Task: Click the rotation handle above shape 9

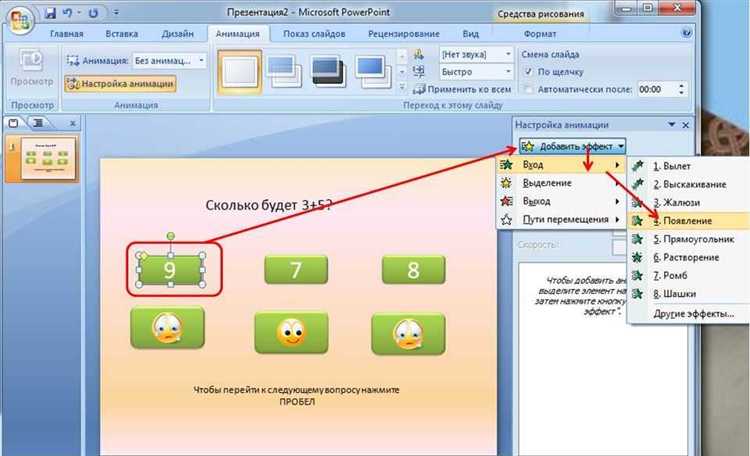Action: click(x=170, y=236)
